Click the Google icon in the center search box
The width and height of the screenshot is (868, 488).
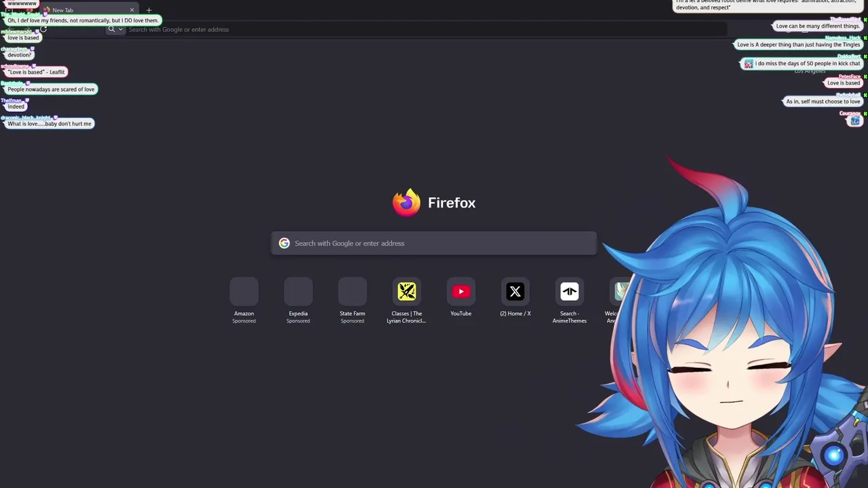(x=284, y=243)
